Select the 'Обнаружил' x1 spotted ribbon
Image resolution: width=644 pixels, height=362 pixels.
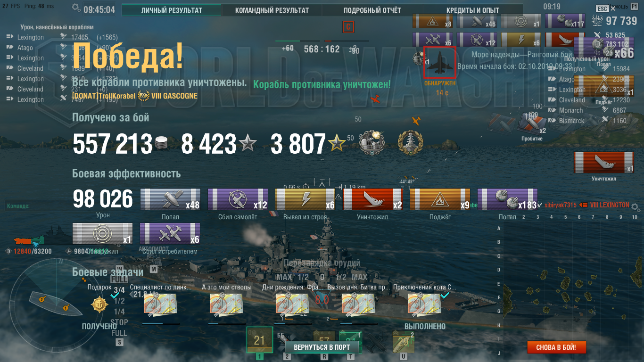(102, 234)
